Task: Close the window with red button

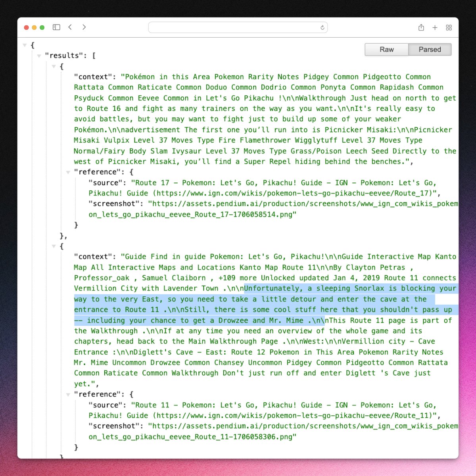Action: pos(27,27)
